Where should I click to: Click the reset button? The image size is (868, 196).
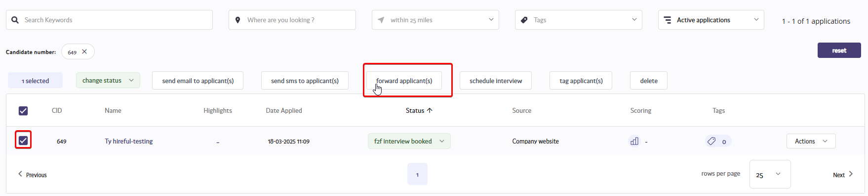click(x=839, y=50)
